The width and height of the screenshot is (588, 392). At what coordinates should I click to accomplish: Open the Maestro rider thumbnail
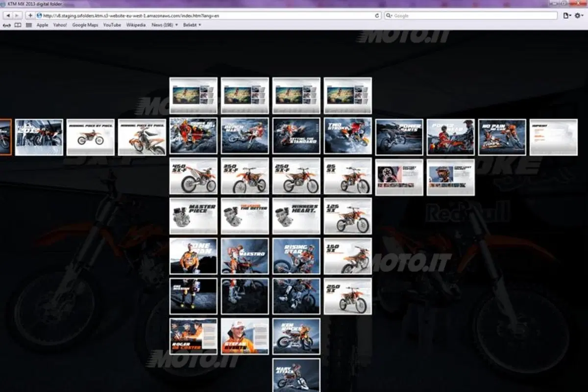tap(245, 256)
